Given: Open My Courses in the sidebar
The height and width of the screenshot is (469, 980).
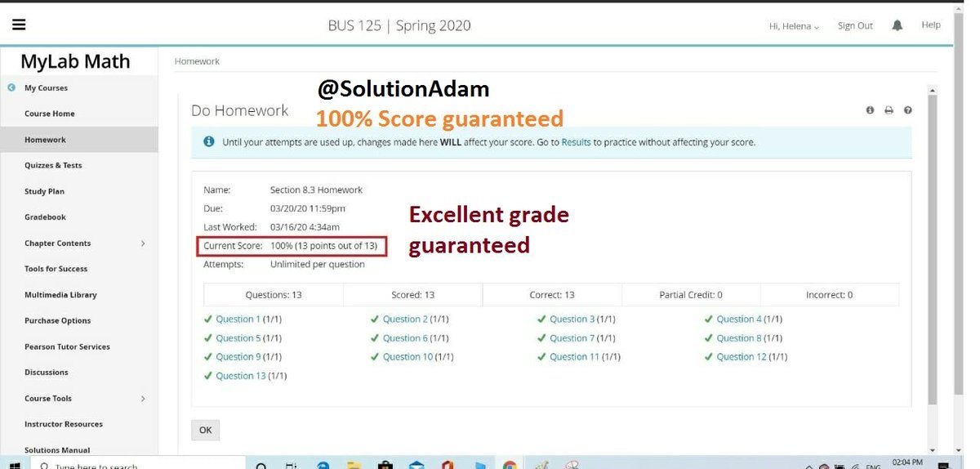Looking at the screenshot, I should click(x=46, y=87).
